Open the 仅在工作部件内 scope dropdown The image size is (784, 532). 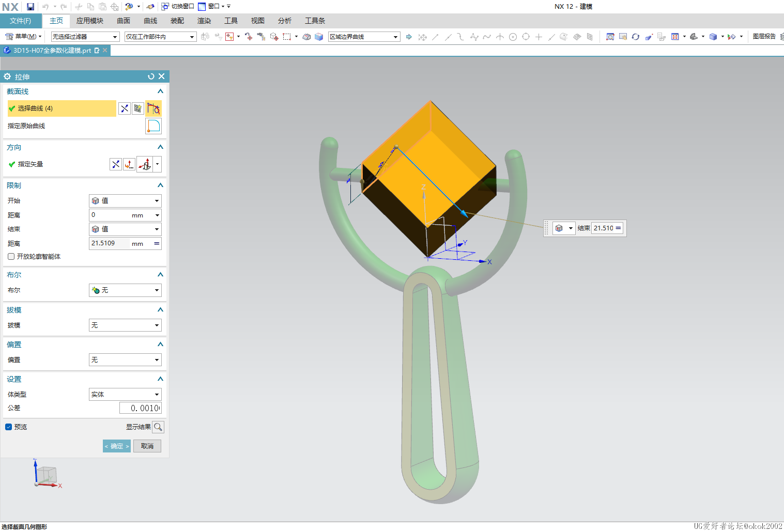[x=161, y=37]
